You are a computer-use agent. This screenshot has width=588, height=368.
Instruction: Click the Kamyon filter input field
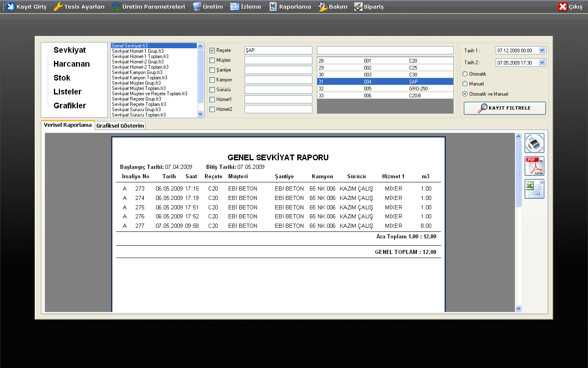(x=278, y=80)
